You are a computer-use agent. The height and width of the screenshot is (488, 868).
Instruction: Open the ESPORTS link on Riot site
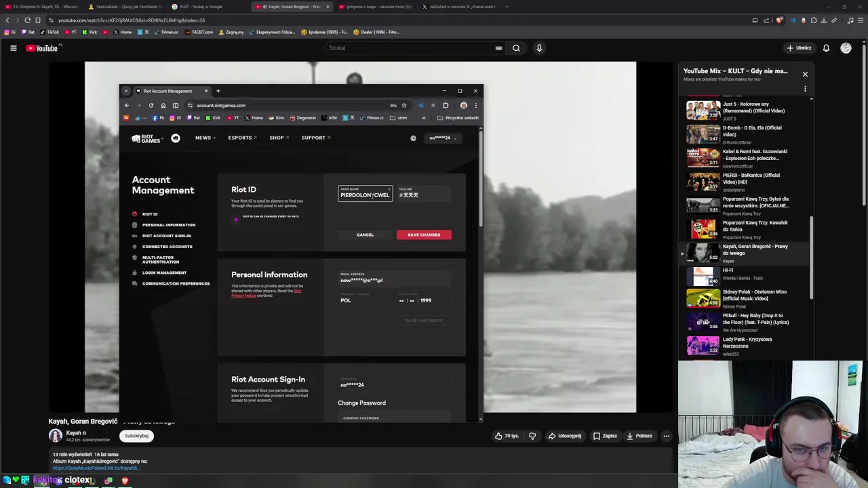241,138
